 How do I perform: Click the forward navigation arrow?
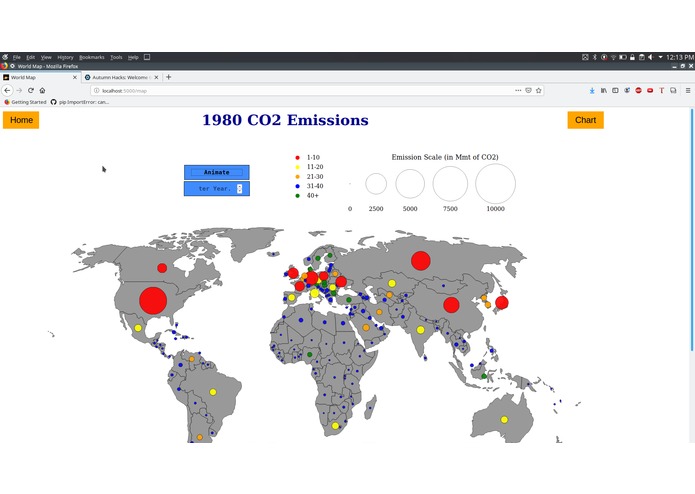(x=19, y=90)
